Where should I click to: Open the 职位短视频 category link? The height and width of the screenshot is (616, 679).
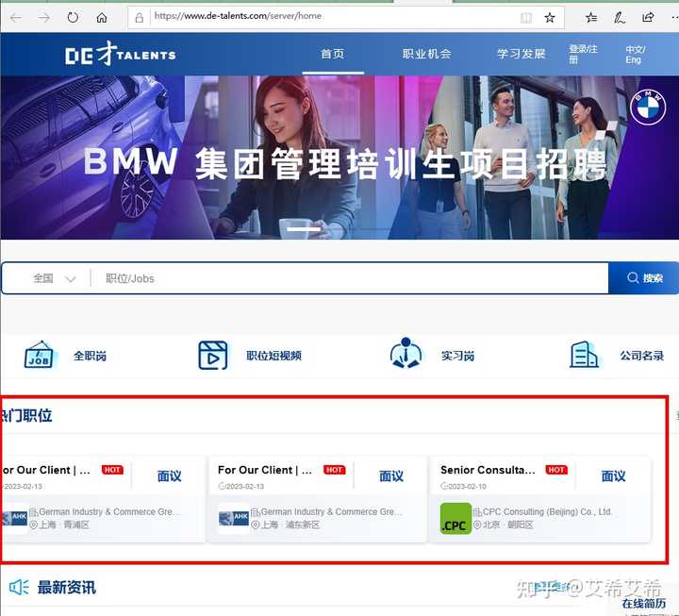(x=273, y=356)
